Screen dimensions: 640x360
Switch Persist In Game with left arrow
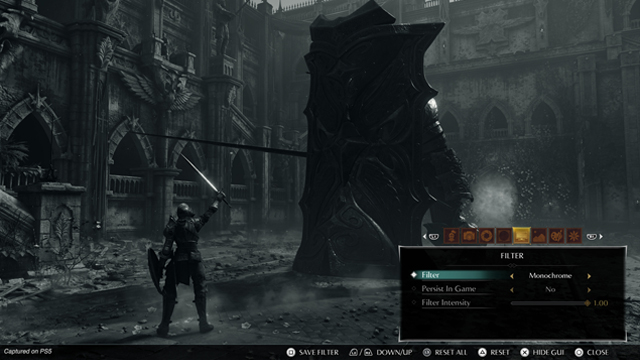click(512, 290)
